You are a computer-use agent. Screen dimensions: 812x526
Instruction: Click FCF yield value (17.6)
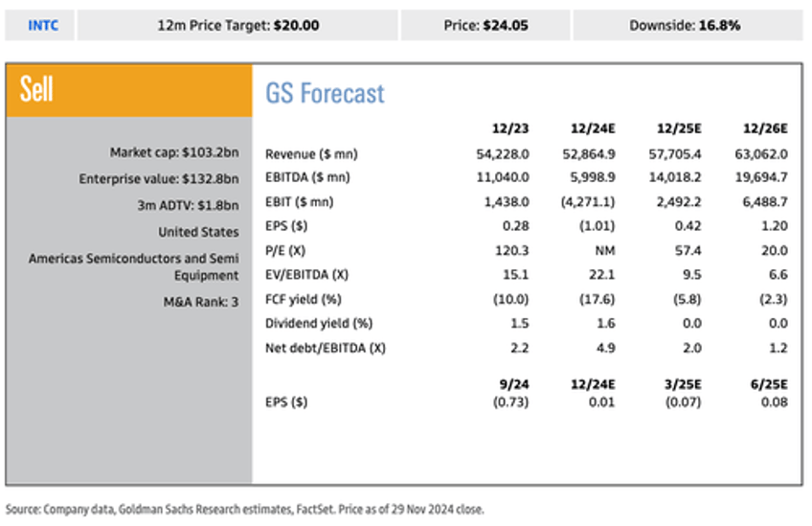pyautogui.click(x=597, y=299)
